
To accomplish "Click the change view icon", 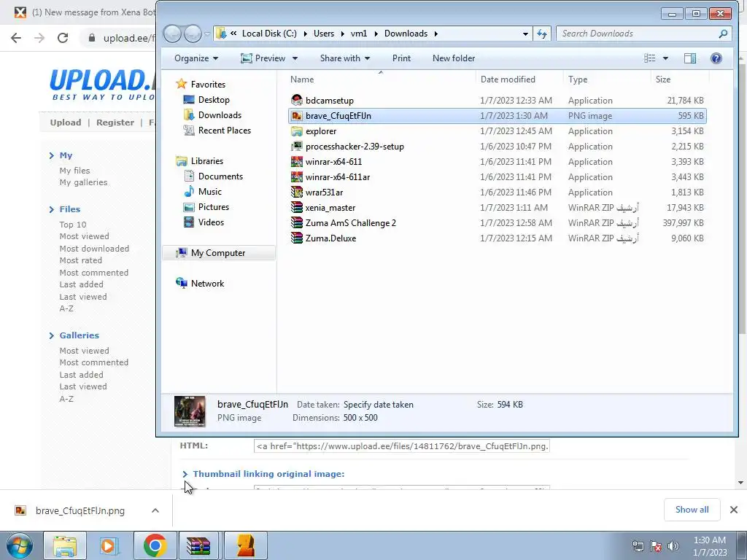I will pos(649,58).
